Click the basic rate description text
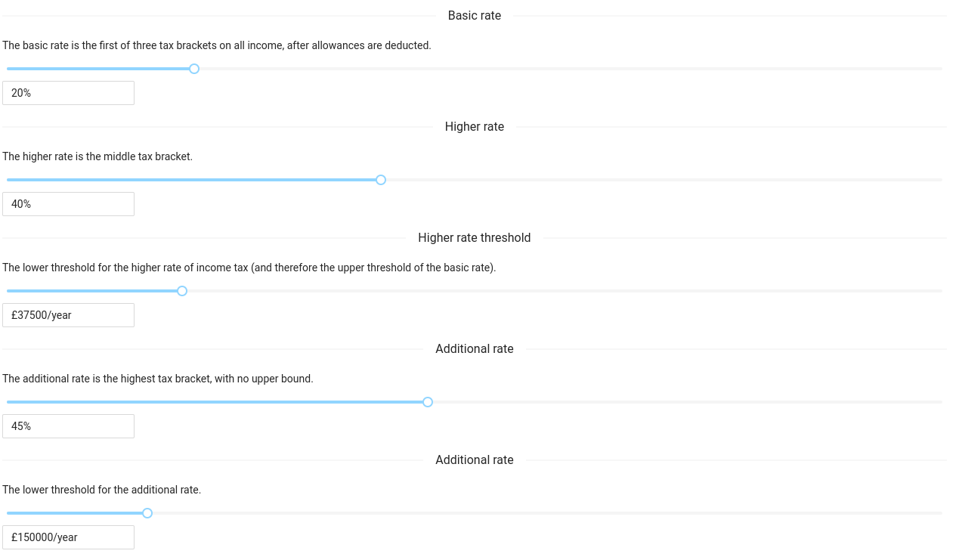This screenshot has height=560, width=959. pos(216,45)
